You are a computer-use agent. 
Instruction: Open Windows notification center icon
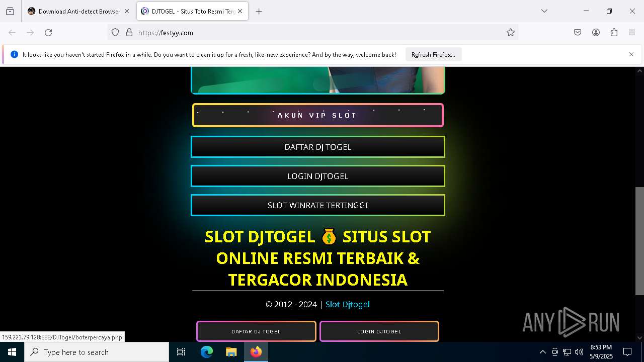(x=627, y=352)
